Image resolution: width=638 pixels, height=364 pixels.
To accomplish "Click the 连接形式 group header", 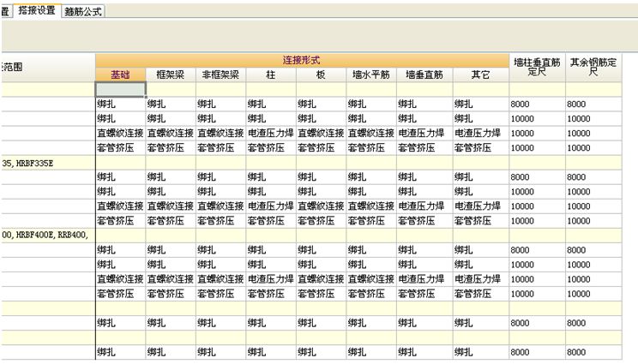I will (302, 61).
